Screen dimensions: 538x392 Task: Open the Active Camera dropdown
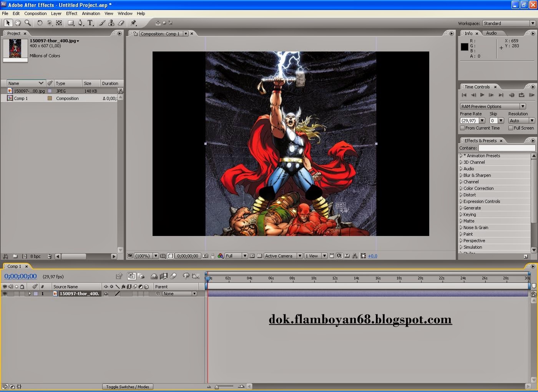click(282, 256)
